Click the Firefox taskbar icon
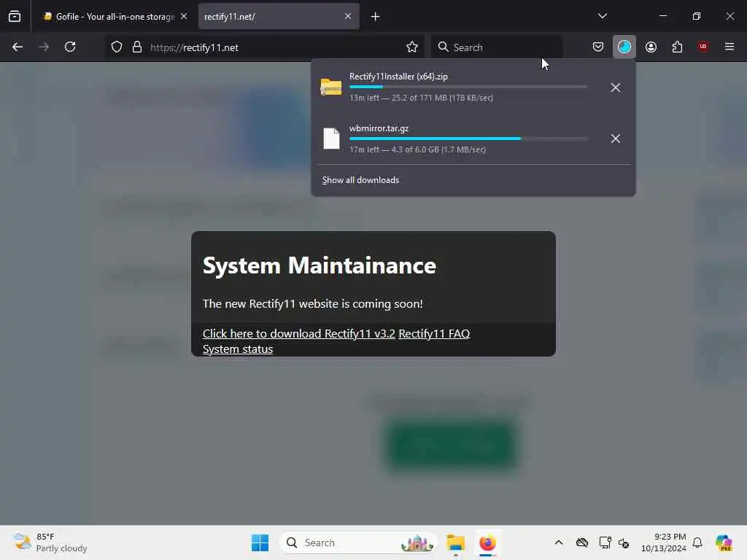Viewport: 747px width, 560px height. (488, 542)
